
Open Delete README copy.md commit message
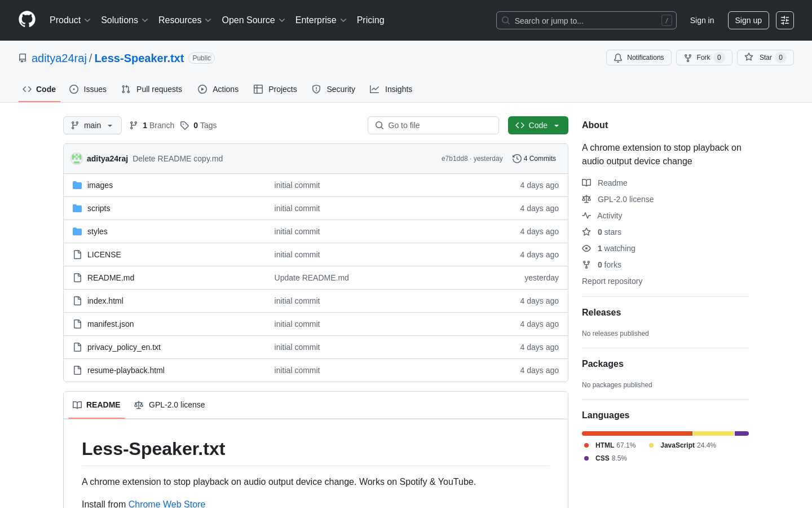pyautogui.click(x=178, y=159)
